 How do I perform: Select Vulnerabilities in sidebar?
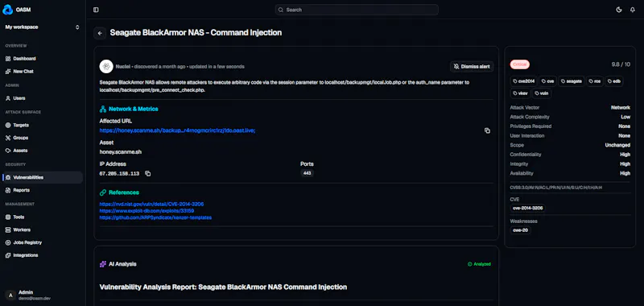pyautogui.click(x=42, y=177)
